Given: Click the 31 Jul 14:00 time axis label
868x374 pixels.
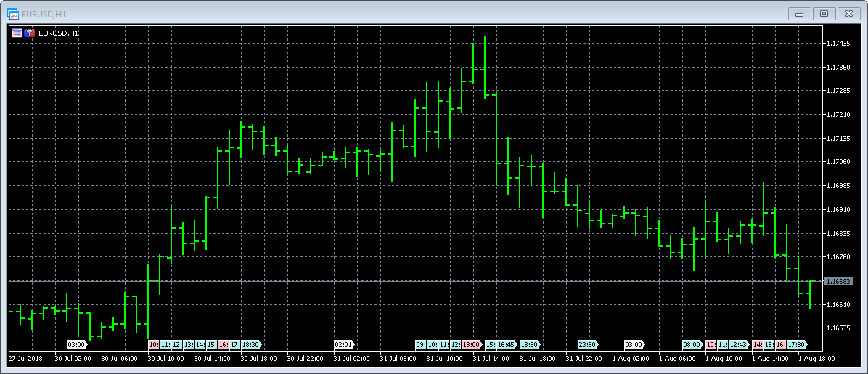Looking at the screenshot, I should tap(491, 359).
